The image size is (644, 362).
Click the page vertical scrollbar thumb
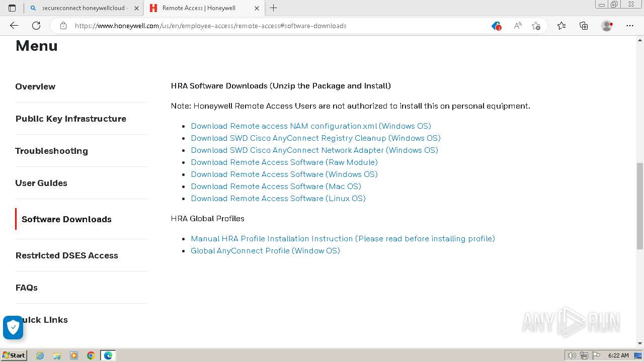(639, 205)
